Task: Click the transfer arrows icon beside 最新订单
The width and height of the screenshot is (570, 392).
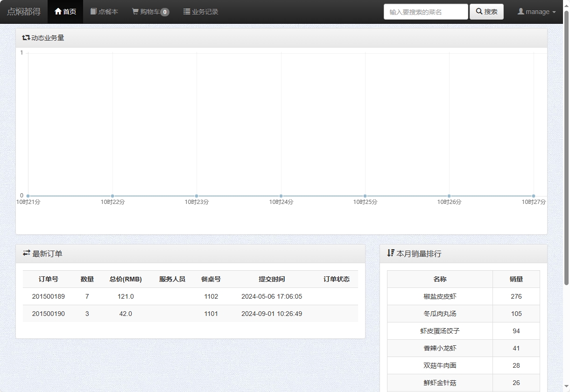Action: click(x=27, y=253)
